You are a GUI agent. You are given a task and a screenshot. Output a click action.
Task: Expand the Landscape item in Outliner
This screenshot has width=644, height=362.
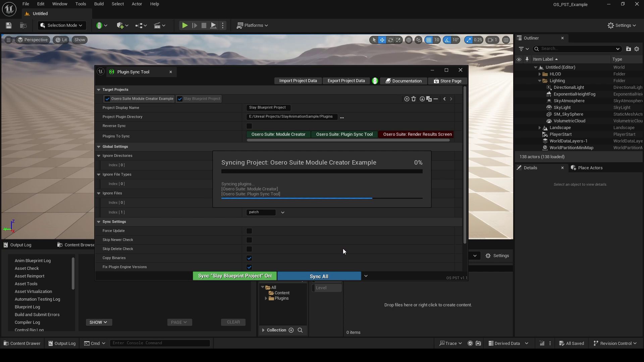pos(539,128)
